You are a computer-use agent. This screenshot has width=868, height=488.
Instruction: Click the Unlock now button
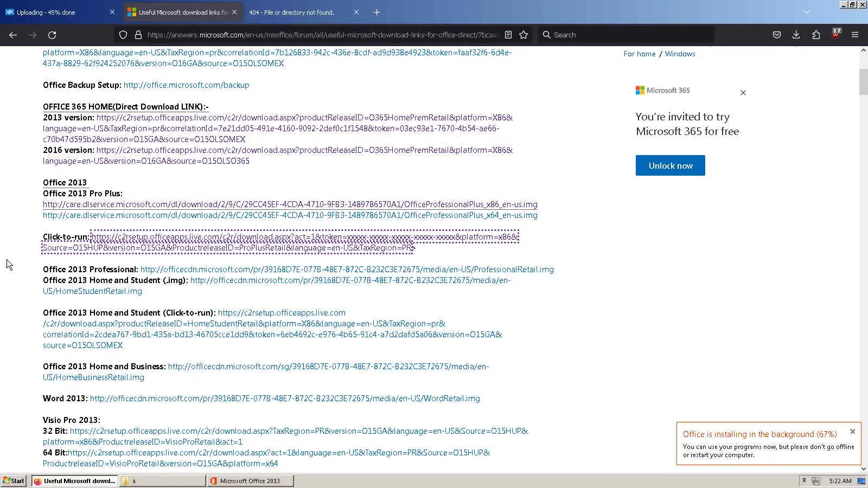click(671, 165)
